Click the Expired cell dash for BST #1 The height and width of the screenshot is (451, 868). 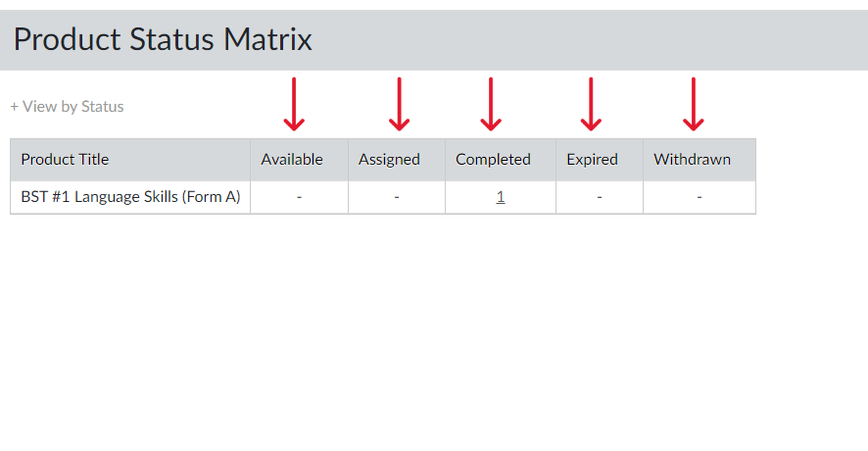pos(600,197)
